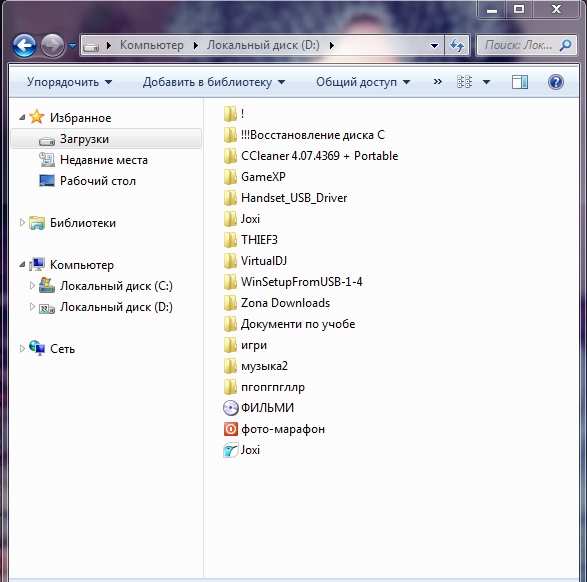
Task: Open the address bar history dropdown
Action: [x=434, y=46]
